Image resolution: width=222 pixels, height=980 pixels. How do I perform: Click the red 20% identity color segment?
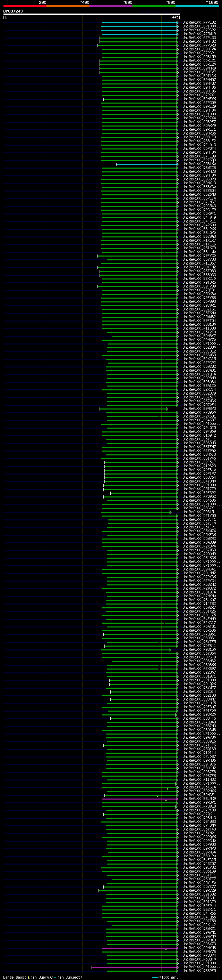(25, 6)
